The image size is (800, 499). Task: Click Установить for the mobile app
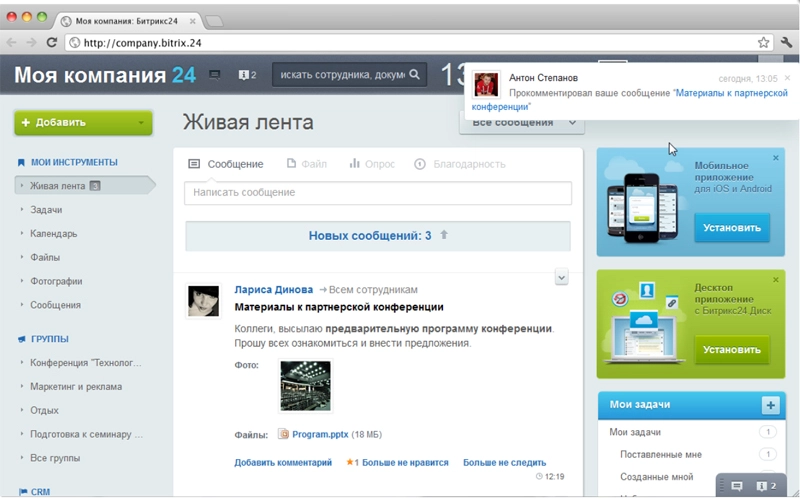click(x=732, y=227)
